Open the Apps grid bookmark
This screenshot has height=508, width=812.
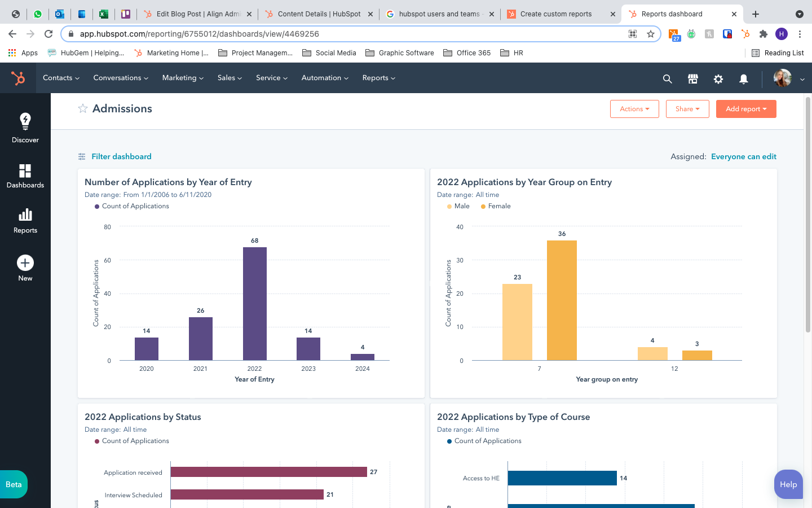tap(23, 53)
